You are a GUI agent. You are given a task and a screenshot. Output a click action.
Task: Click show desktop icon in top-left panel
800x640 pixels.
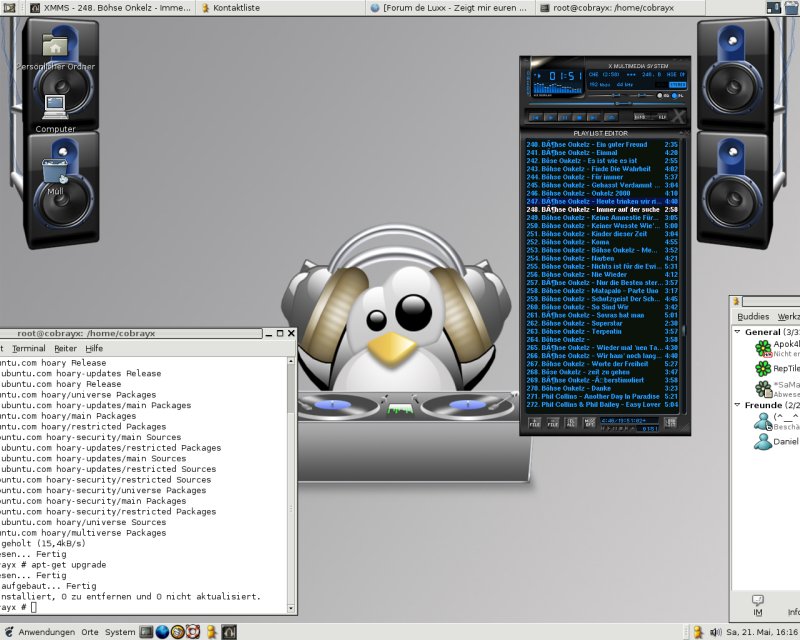pyautogui.click(x=9, y=8)
